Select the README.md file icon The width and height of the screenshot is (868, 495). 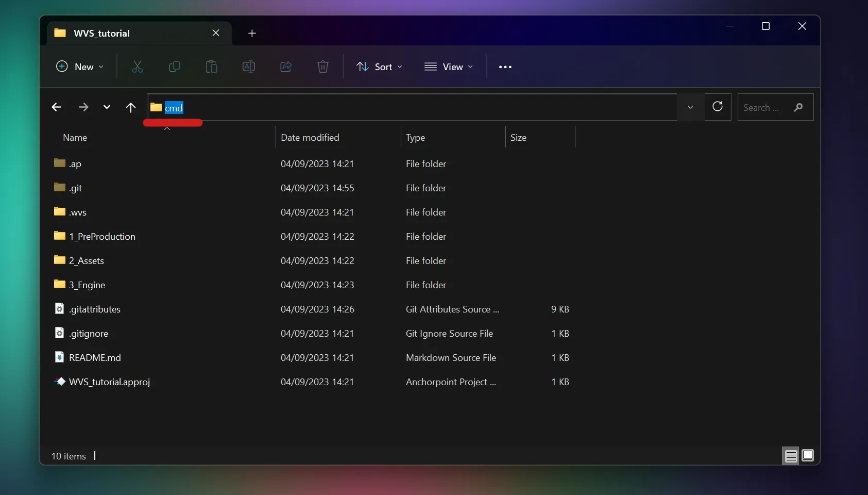click(x=60, y=357)
